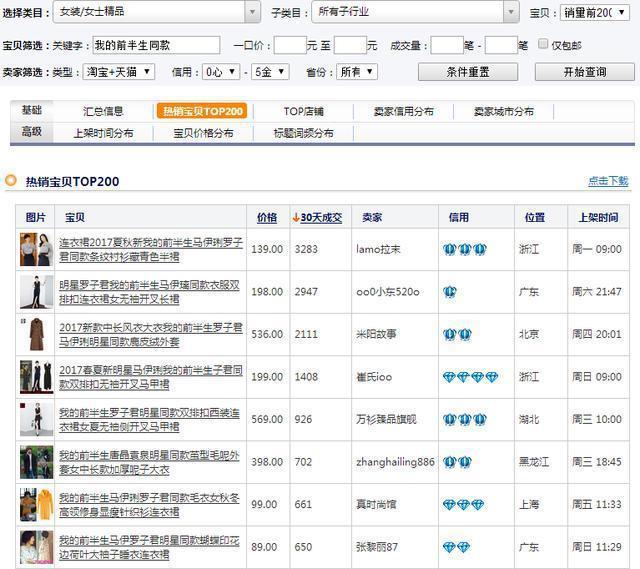Open the TOP店铺 tab
640x569 pixels.
point(303,111)
